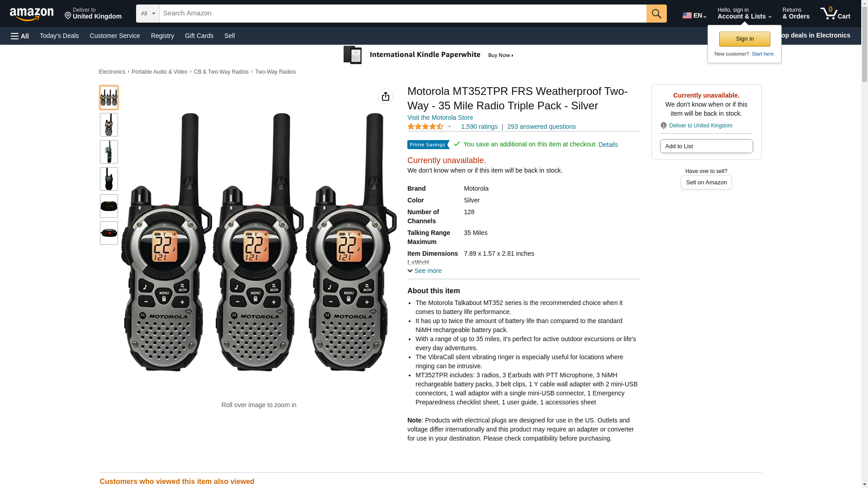Visit the Motorola Store link
Viewport: 868px width, 488px height.
point(440,117)
